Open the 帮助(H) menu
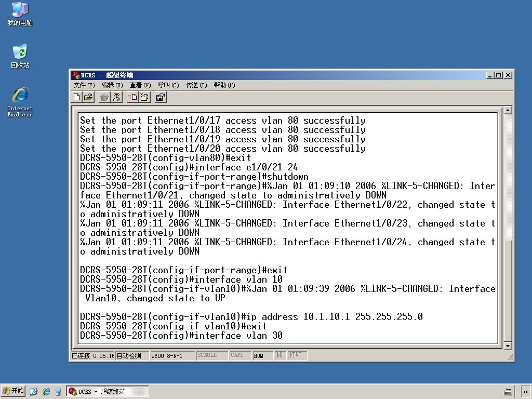Image resolution: width=532 pixels, height=399 pixels. [x=224, y=85]
